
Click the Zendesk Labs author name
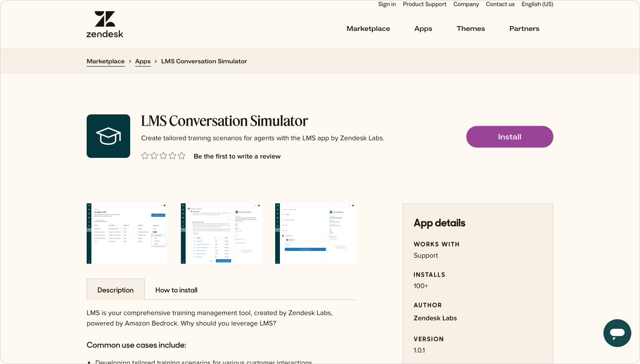pyautogui.click(x=435, y=318)
